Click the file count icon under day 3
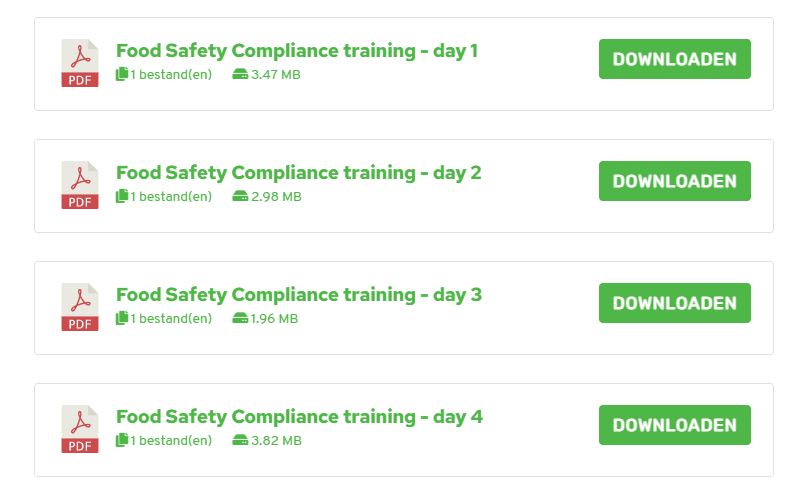The image size is (805, 495). 122,318
